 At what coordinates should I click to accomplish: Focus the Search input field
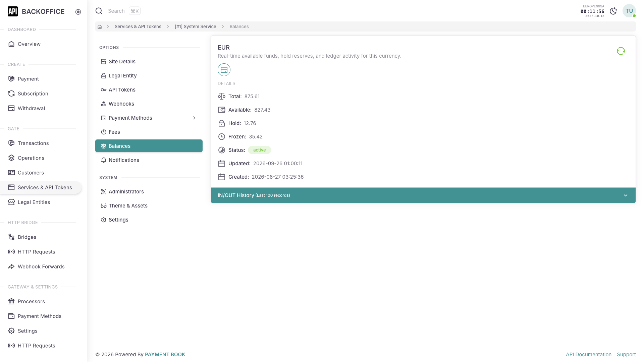tap(116, 11)
